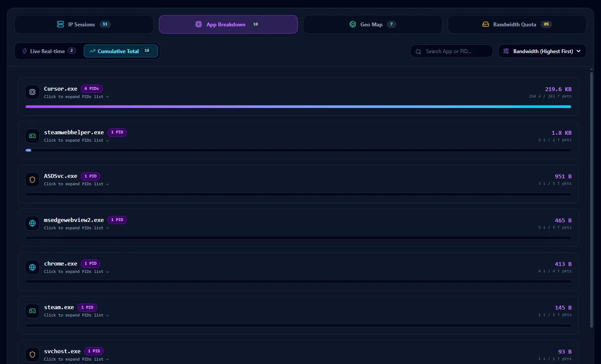The image size is (601, 364).
Task: Expand PIDs list for msedgewebview2.exe
Action: pos(76,228)
